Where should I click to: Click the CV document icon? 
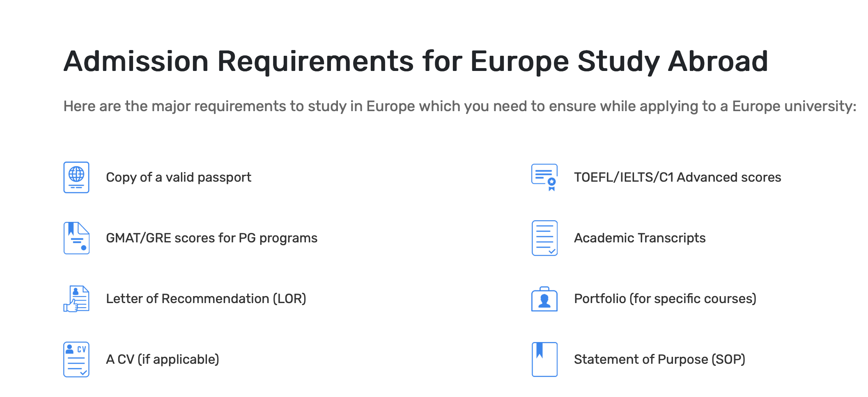pyautogui.click(x=76, y=359)
